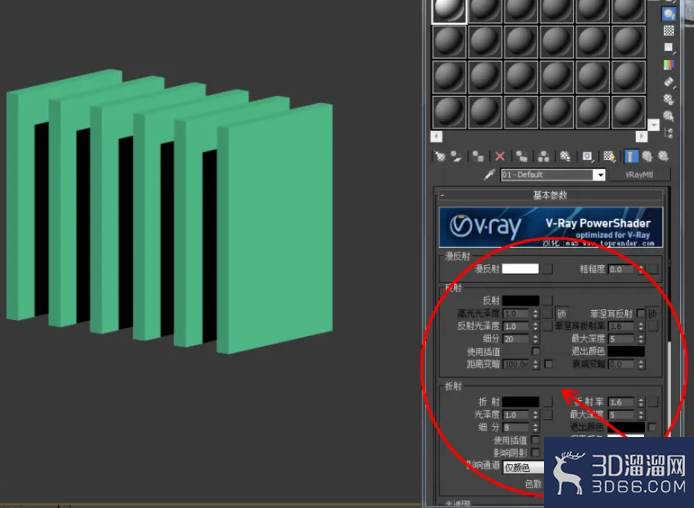The image size is (694, 508).
Task: Toggle the 距离变暗 checkbox
Action: [548, 364]
